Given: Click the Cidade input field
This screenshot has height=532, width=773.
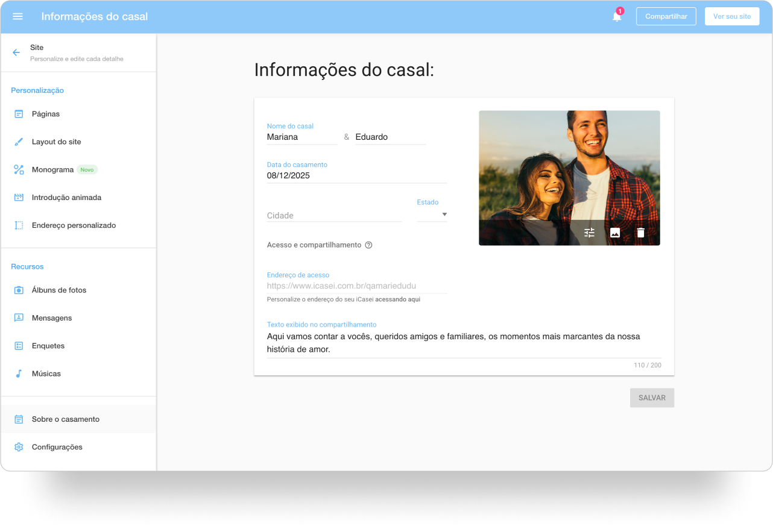Looking at the screenshot, I should 335,216.
